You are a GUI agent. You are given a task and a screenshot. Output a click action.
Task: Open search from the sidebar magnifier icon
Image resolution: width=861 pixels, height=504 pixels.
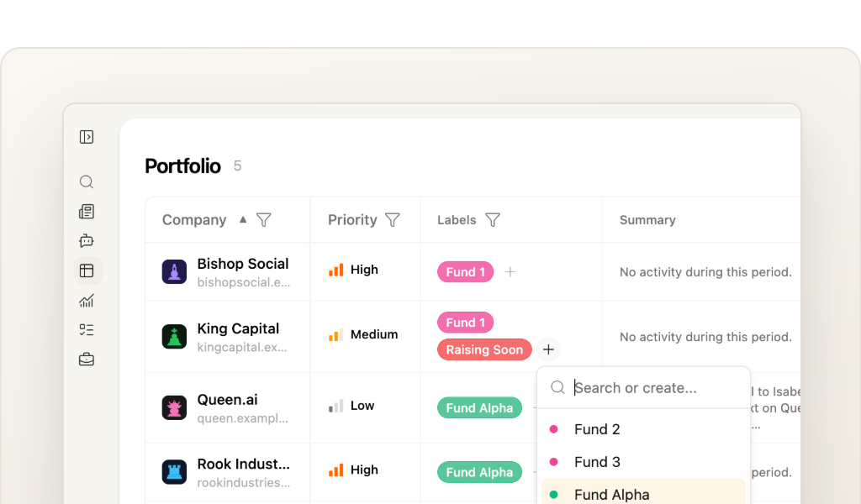coord(87,181)
